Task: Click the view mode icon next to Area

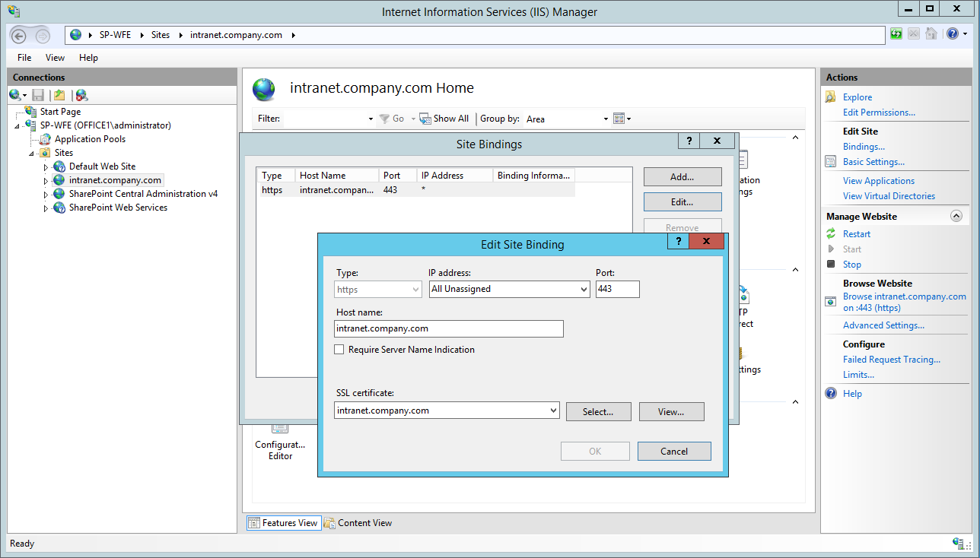Action: pyautogui.click(x=619, y=119)
